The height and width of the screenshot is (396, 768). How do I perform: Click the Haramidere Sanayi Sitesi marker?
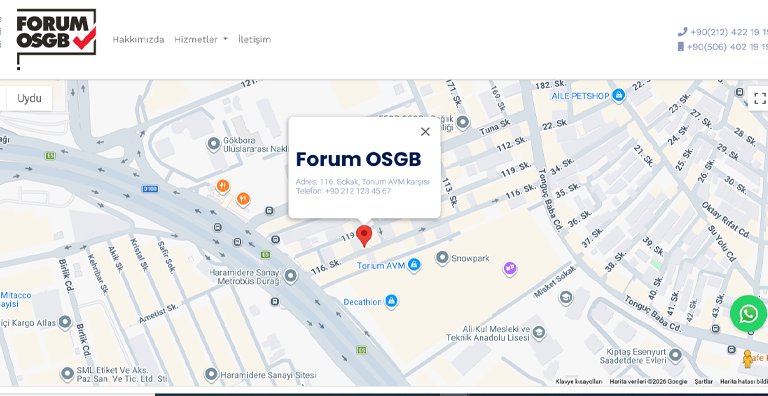tap(211, 374)
